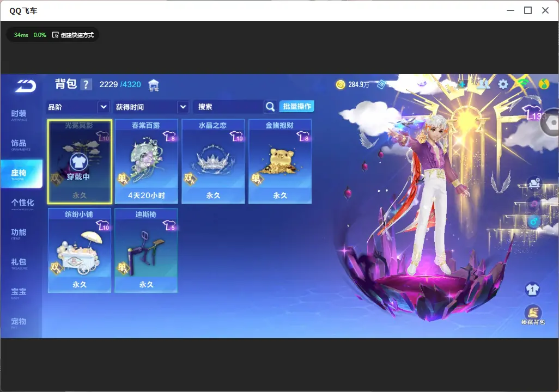Image resolution: width=559 pixels, height=392 pixels.
Task: Select the 水晶之恋 crown seat card
Action: (x=213, y=162)
